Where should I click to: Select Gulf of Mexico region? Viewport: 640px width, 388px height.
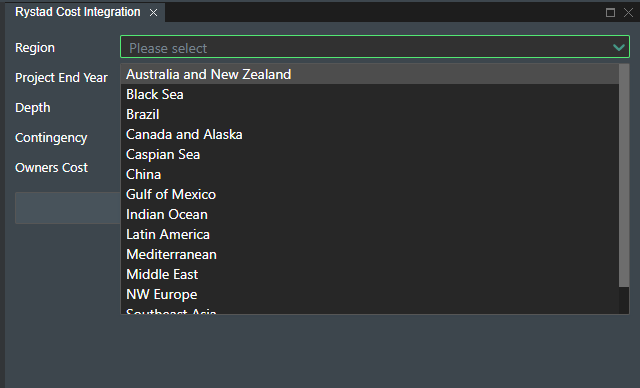click(x=370, y=194)
